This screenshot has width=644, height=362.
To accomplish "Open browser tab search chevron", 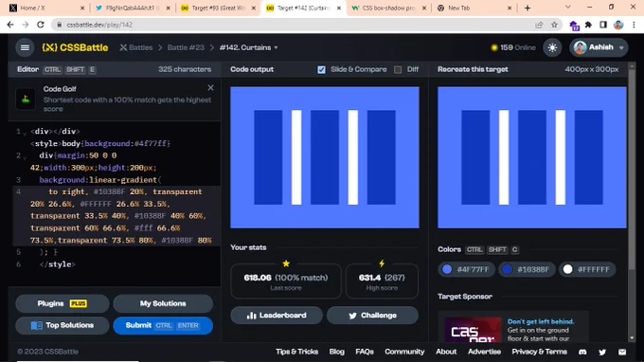I will (568, 7).
